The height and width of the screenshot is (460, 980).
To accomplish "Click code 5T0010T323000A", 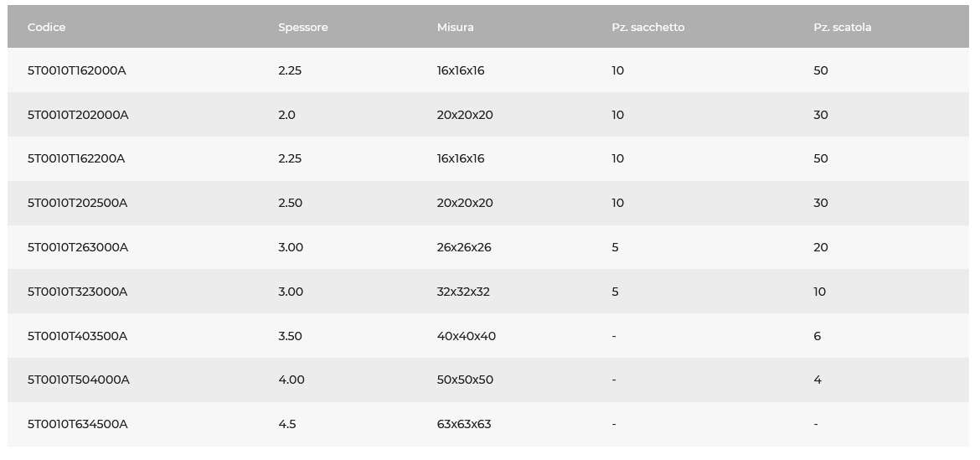I will (x=78, y=292).
